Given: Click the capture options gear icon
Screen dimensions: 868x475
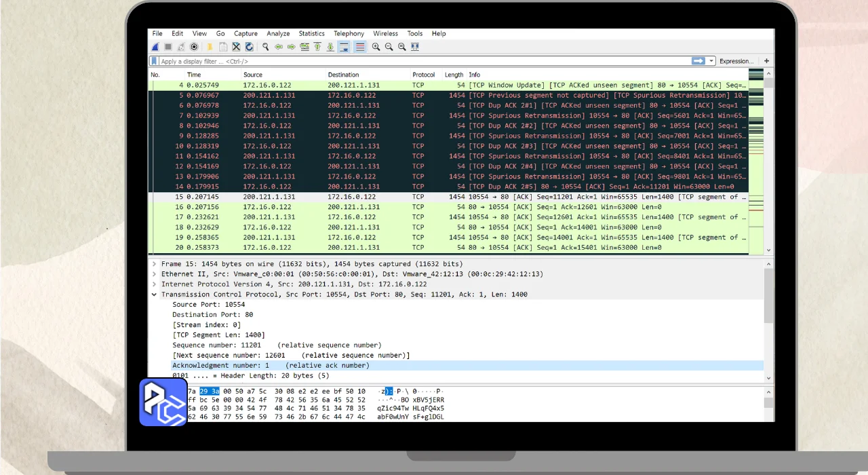Looking at the screenshot, I should 194,47.
